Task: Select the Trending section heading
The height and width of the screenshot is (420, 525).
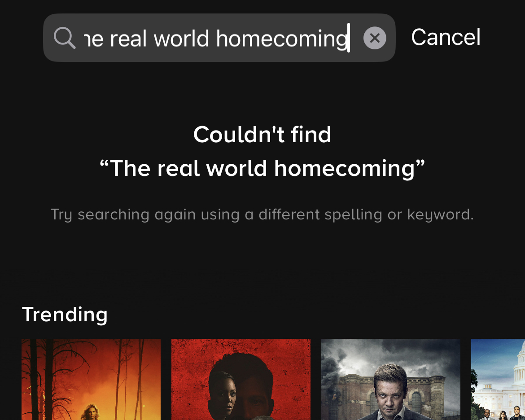Action: [65, 315]
